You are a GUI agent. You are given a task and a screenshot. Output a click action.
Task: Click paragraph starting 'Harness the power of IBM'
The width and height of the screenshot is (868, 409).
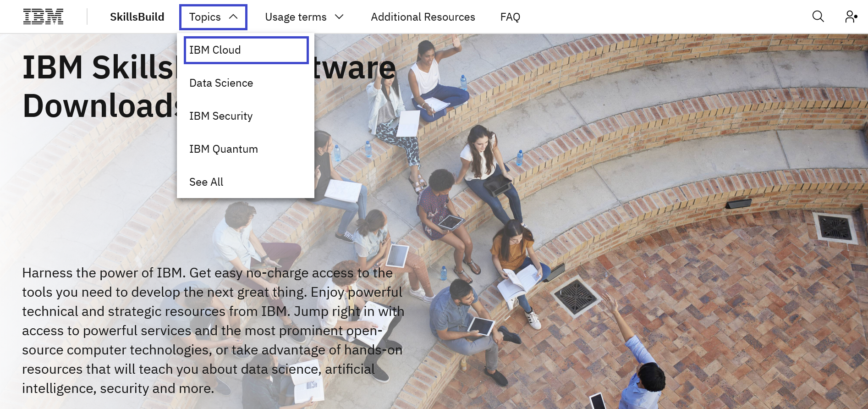[213, 331]
